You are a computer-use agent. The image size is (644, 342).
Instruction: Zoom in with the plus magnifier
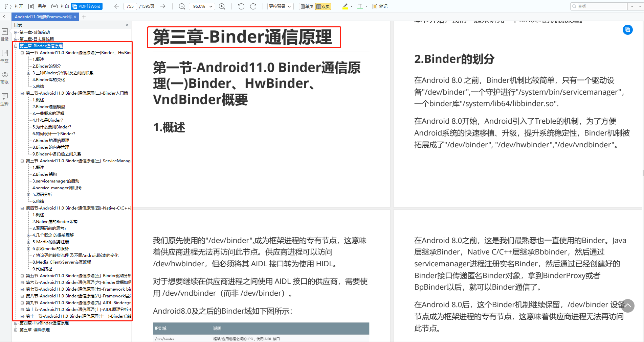coord(222,6)
